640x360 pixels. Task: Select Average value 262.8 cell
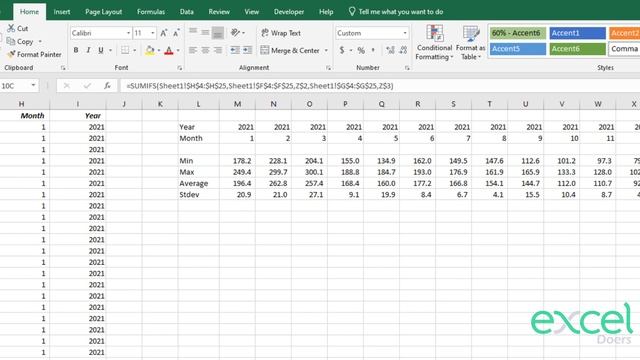[273, 183]
